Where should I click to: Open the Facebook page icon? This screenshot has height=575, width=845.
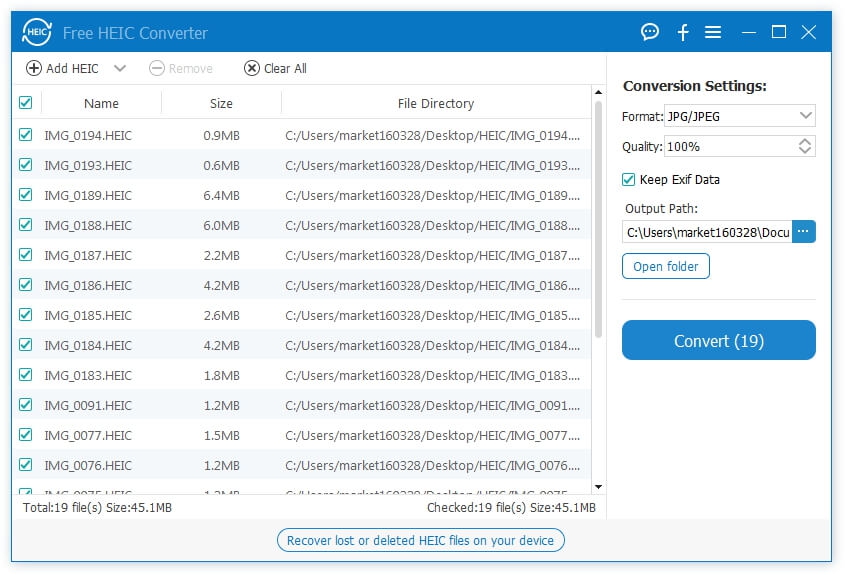[683, 32]
